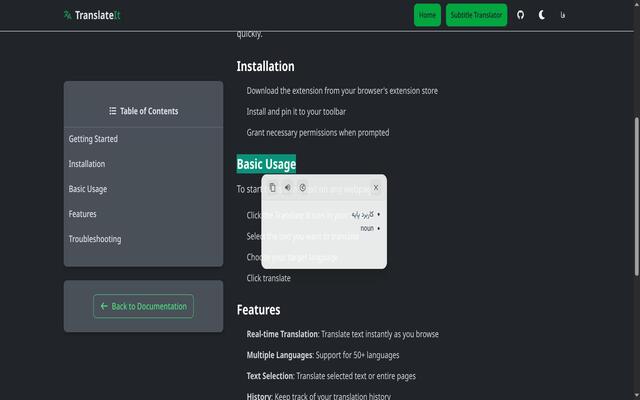
Task: Click the history clock icon in popup
Action: (302, 187)
